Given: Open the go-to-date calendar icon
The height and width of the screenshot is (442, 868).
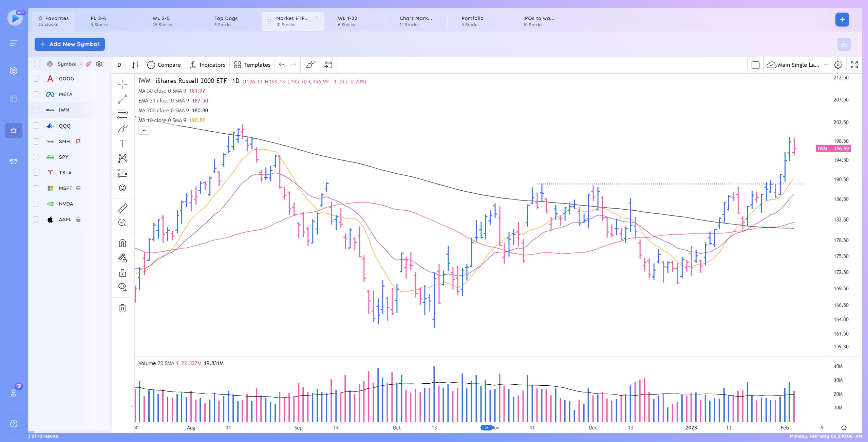Looking at the screenshot, I should point(328,65).
